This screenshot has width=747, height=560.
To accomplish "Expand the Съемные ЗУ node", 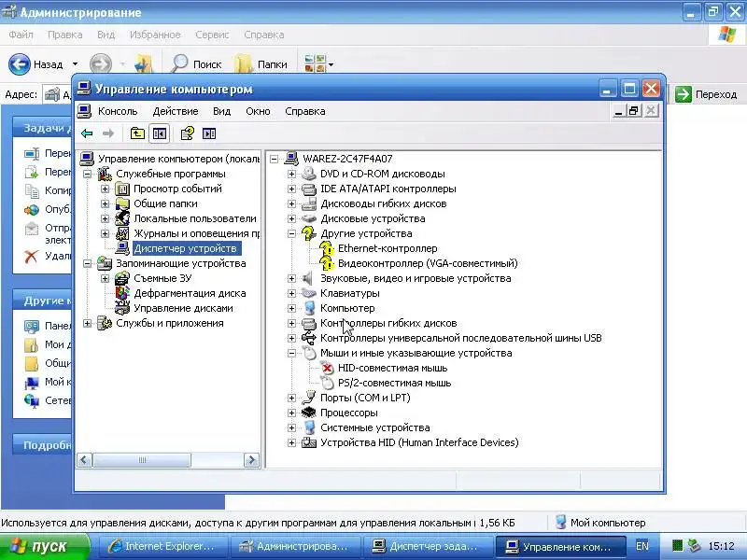I will pos(105,278).
